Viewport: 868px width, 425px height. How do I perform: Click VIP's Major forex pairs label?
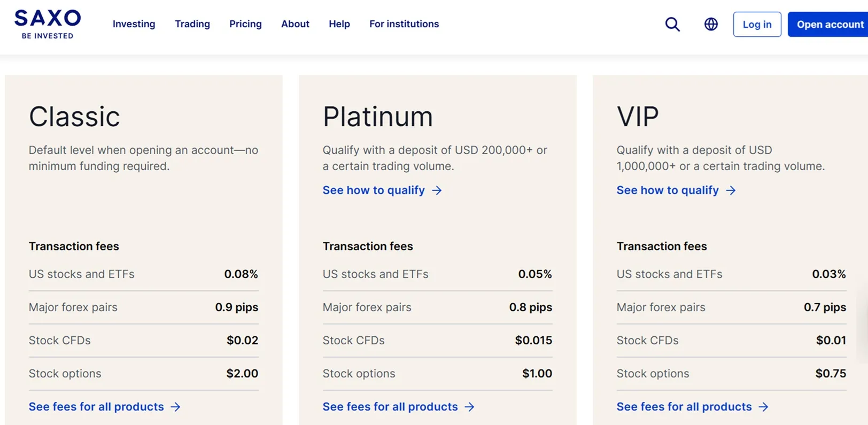661,307
